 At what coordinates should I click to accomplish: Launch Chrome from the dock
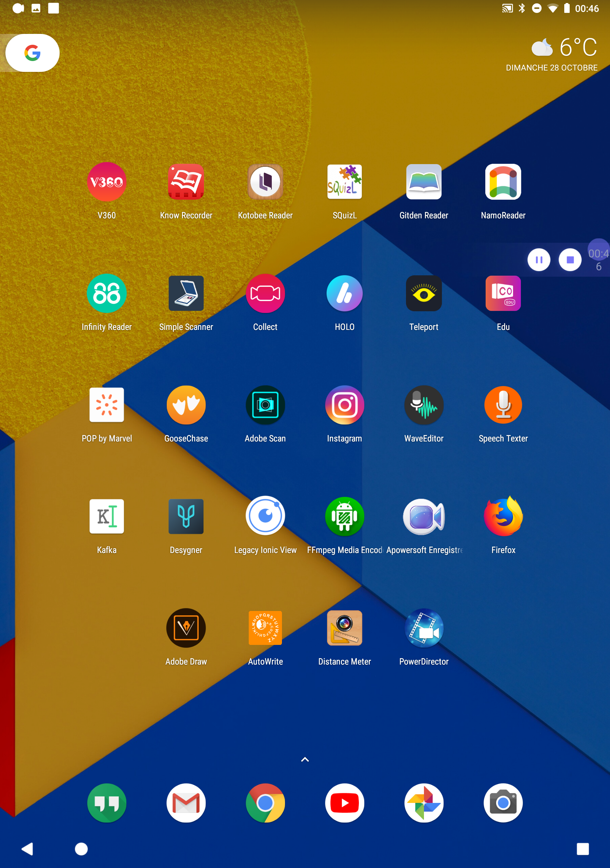point(265,803)
